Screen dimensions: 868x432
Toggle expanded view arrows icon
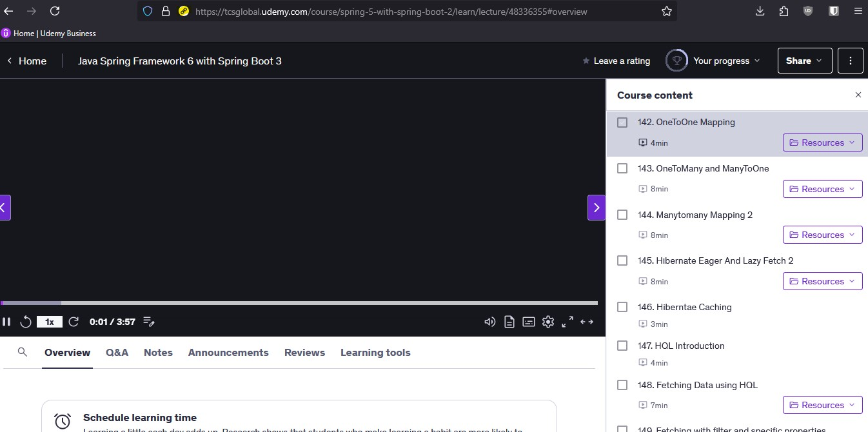[587, 322]
